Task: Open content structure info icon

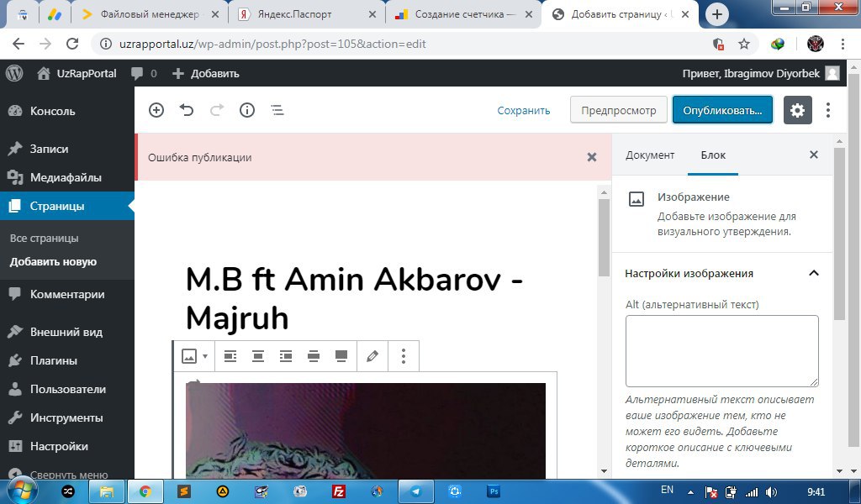Action: [x=247, y=110]
